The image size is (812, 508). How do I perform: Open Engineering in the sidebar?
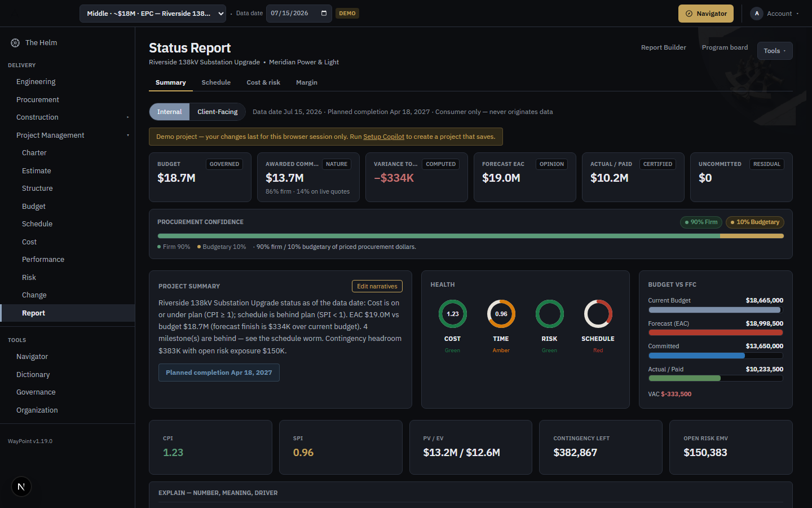point(36,82)
